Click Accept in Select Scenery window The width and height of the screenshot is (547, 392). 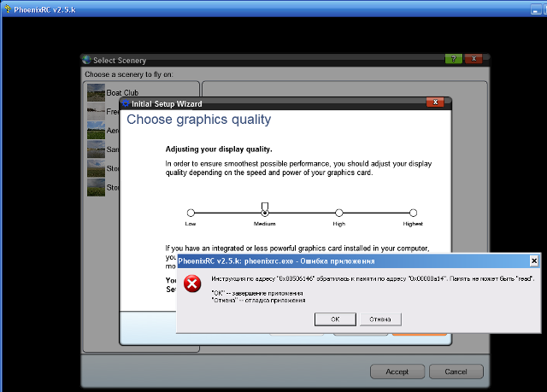point(397,372)
